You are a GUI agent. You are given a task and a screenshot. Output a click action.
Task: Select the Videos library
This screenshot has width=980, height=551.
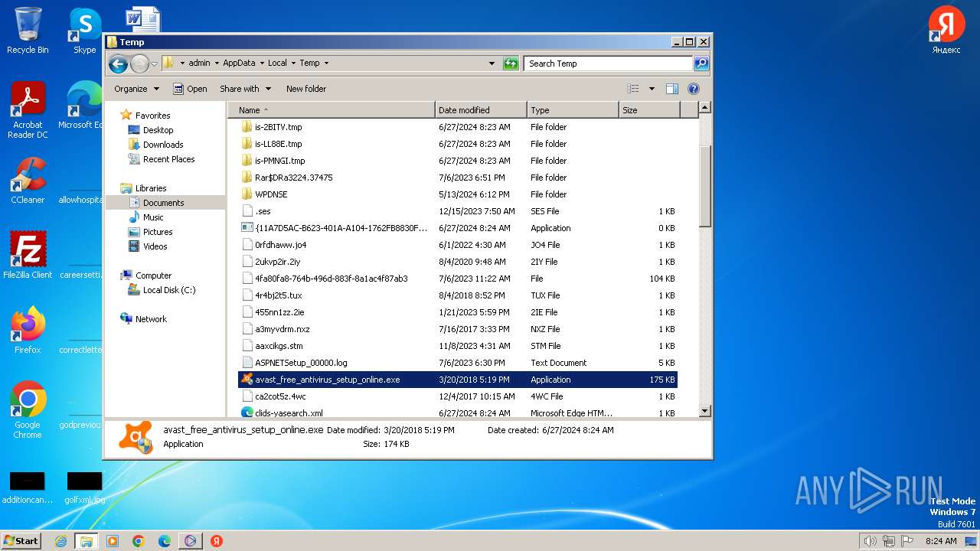point(155,246)
